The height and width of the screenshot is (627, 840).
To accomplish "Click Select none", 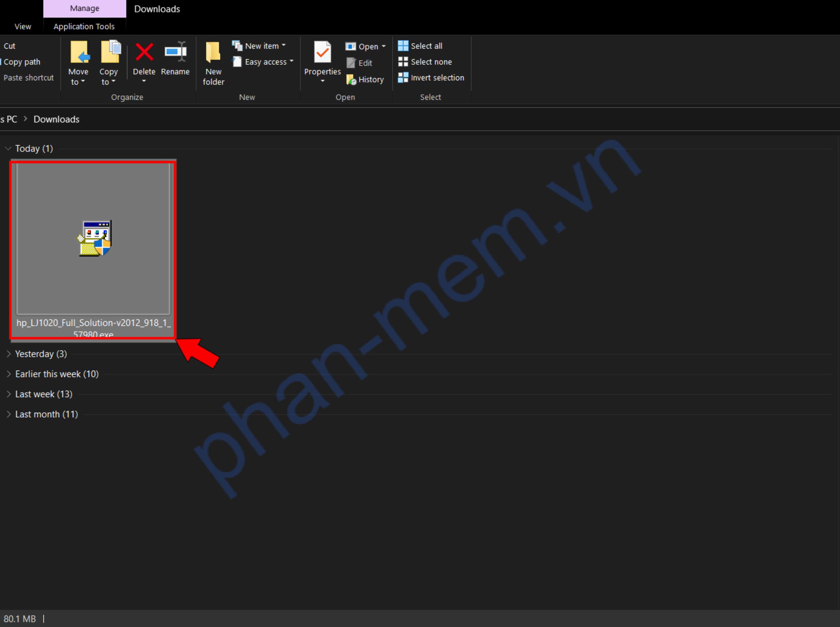I will coord(425,62).
